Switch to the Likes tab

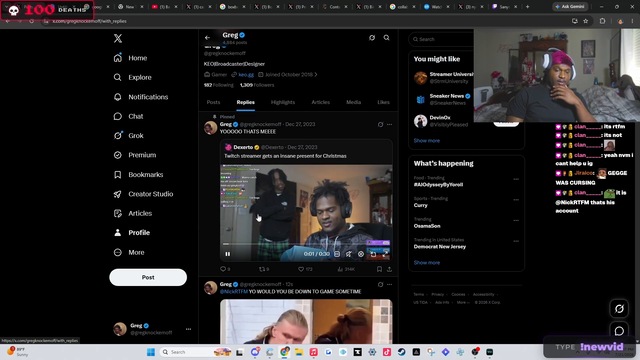(x=383, y=102)
